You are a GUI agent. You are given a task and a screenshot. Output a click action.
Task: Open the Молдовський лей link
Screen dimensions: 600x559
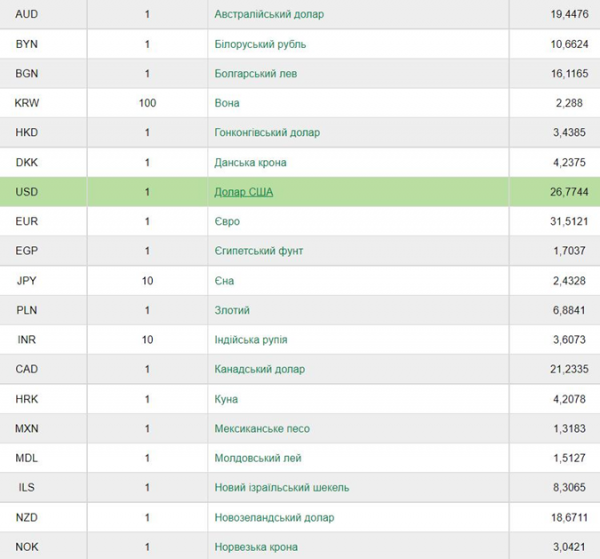pyautogui.click(x=258, y=458)
